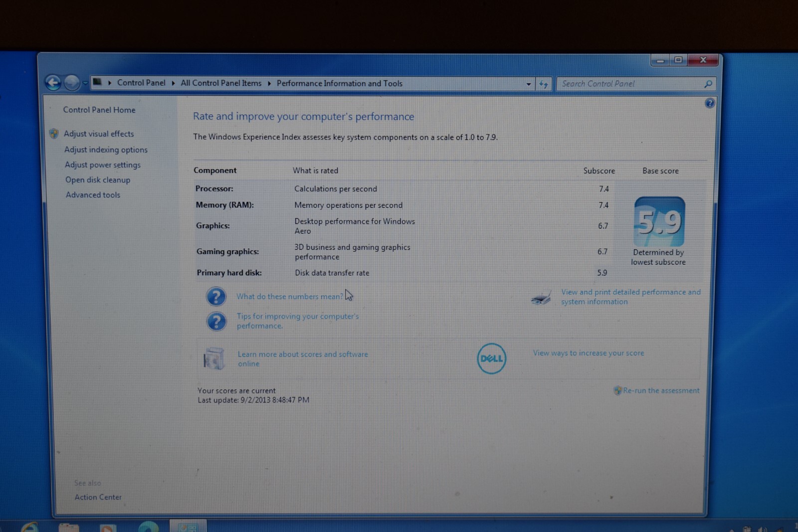Refresh the address bar location

click(x=544, y=84)
